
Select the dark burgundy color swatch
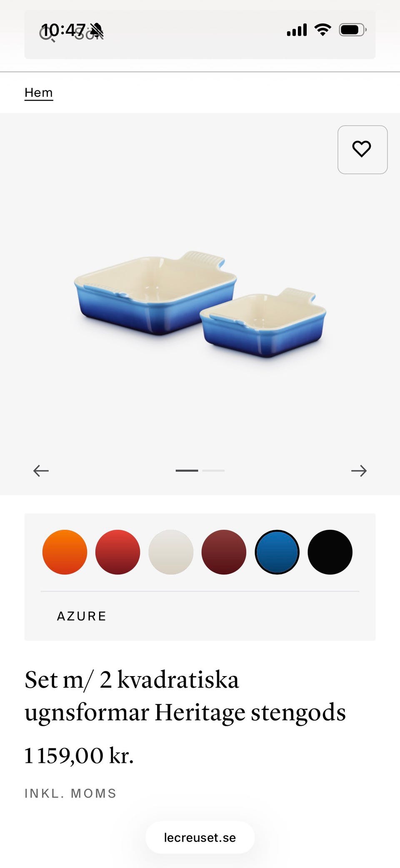(x=224, y=552)
